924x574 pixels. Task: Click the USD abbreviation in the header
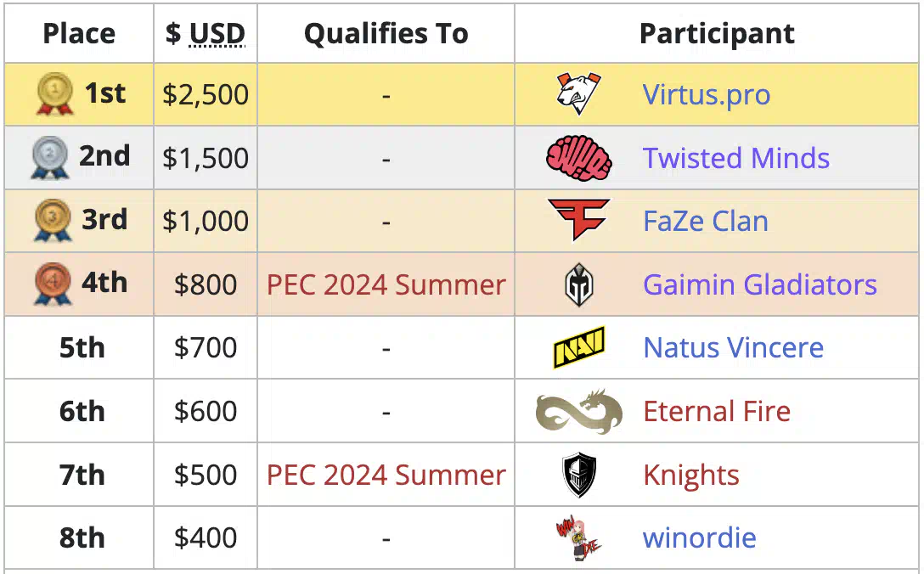click(217, 34)
